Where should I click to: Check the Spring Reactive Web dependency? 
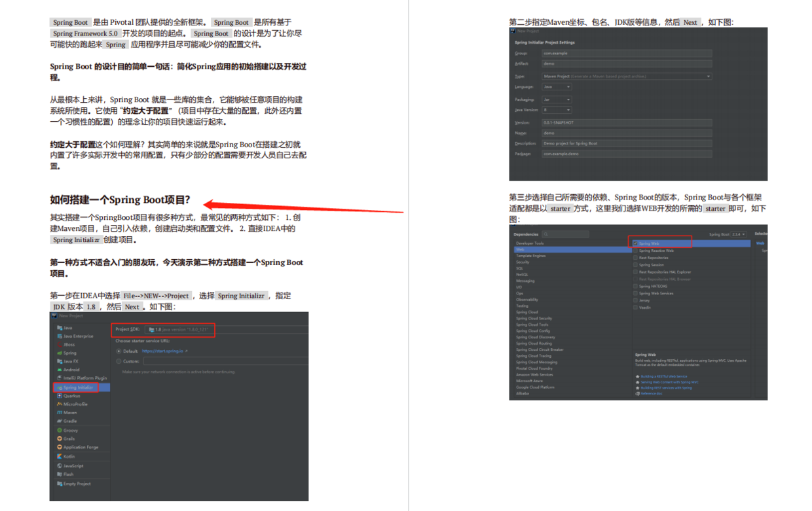pos(636,251)
